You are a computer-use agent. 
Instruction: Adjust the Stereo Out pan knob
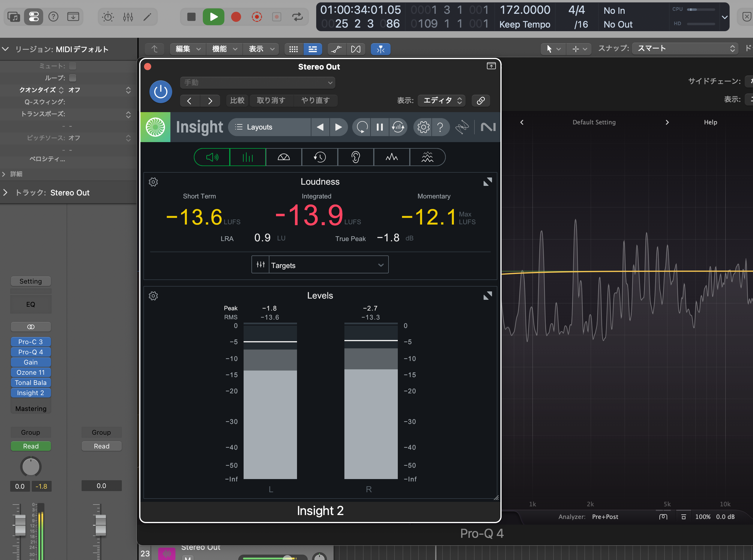[31, 467]
